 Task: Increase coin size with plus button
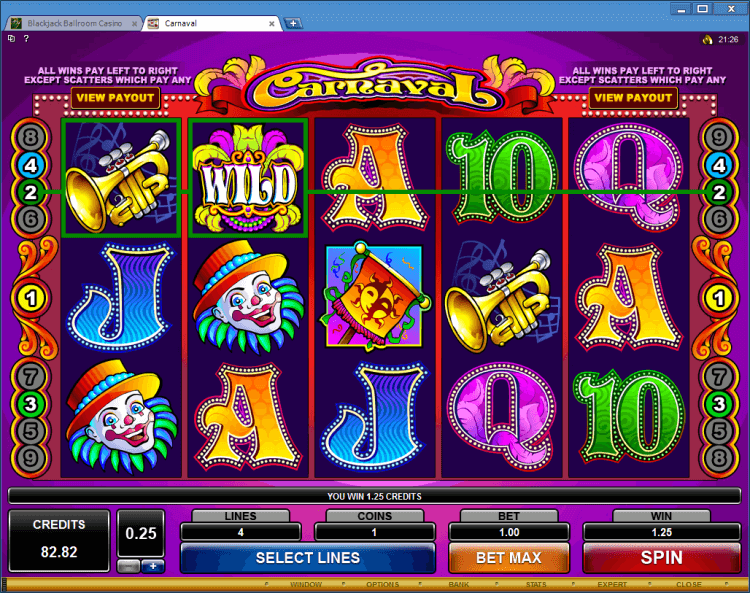coord(153,566)
